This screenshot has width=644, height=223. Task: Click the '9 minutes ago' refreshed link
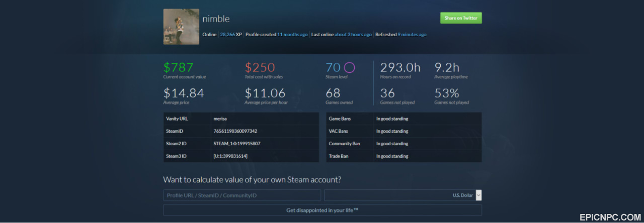click(412, 35)
